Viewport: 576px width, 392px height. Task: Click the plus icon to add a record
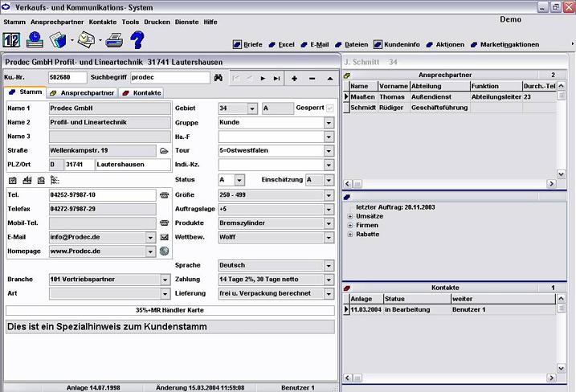pos(294,78)
